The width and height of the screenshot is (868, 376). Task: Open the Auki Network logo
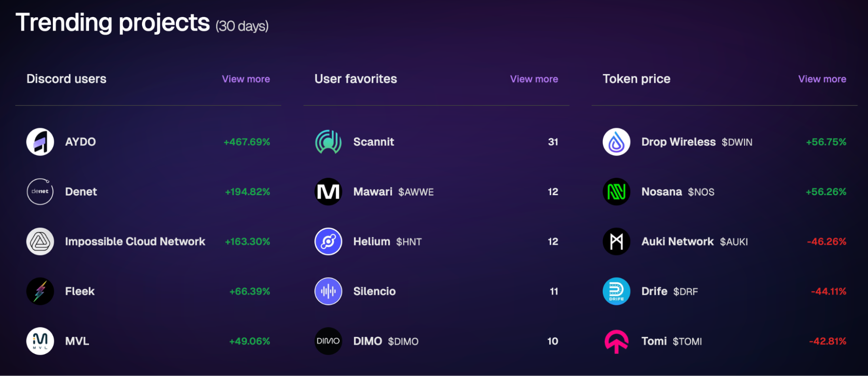[x=617, y=242]
